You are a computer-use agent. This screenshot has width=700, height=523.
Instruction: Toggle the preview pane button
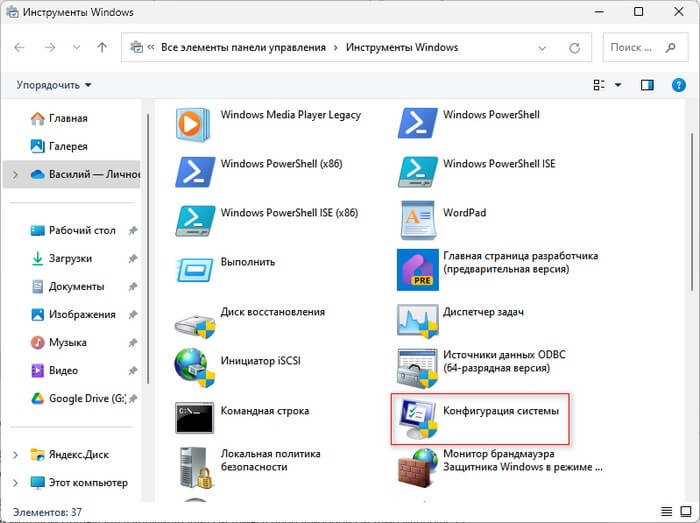pos(647,85)
